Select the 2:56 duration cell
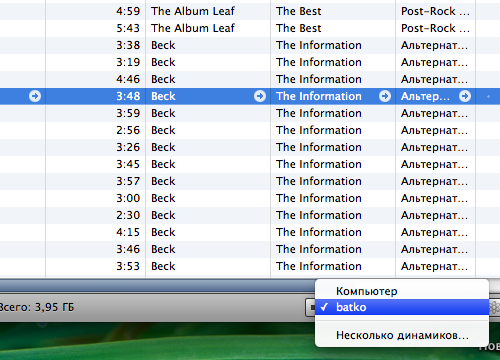Viewport: 500px width, 360px height. [x=128, y=130]
